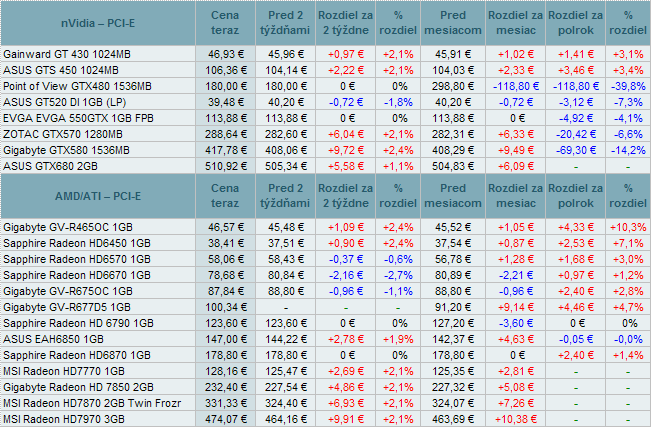
Task: Click 'Gigabyte GV-R465OC 1GB' product name
Action: [68, 228]
